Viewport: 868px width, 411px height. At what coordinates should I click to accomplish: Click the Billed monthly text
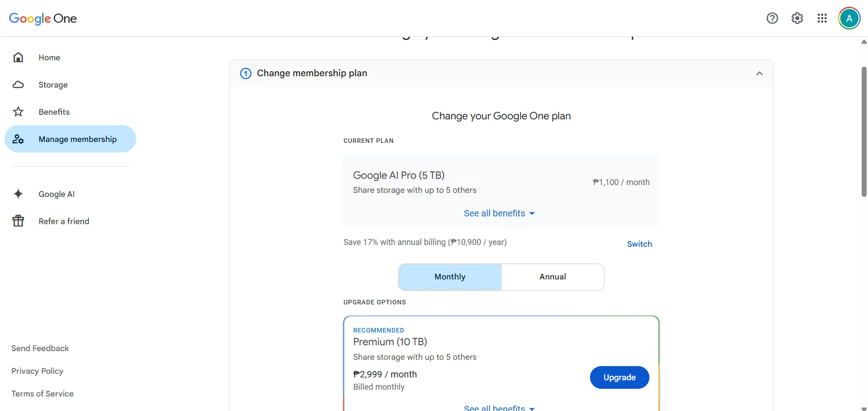click(x=379, y=387)
